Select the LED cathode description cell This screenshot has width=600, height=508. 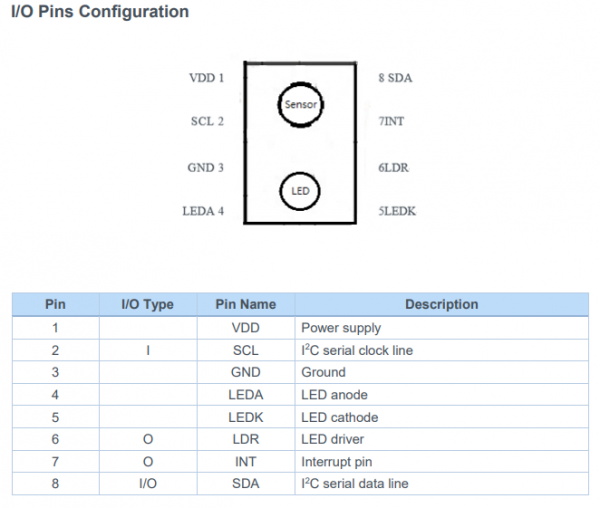pos(339,417)
